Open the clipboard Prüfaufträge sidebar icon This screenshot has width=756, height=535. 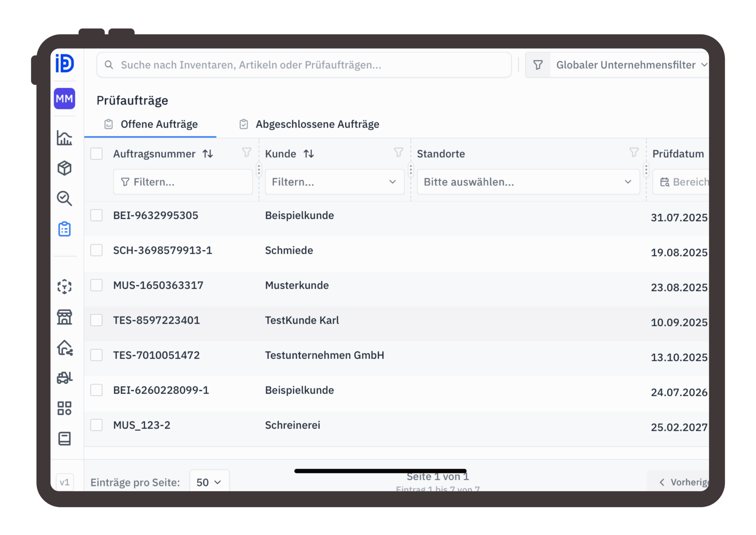[x=65, y=229]
